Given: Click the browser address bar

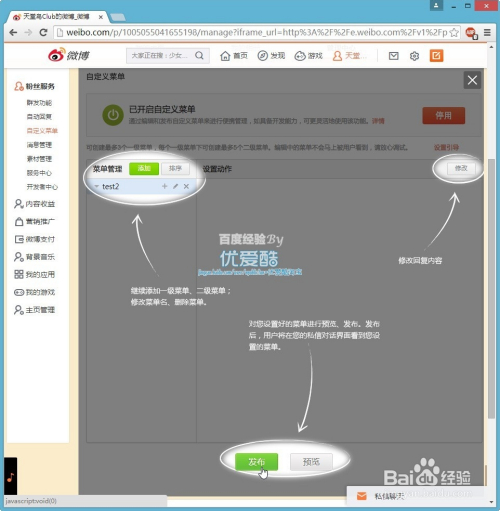Looking at the screenshot, I should [257, 32].
